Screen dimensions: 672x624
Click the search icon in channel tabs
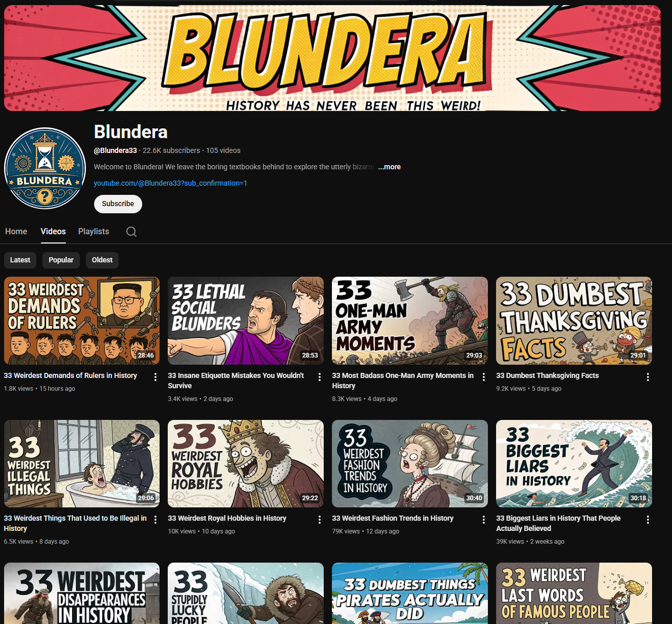click(131, 232)
